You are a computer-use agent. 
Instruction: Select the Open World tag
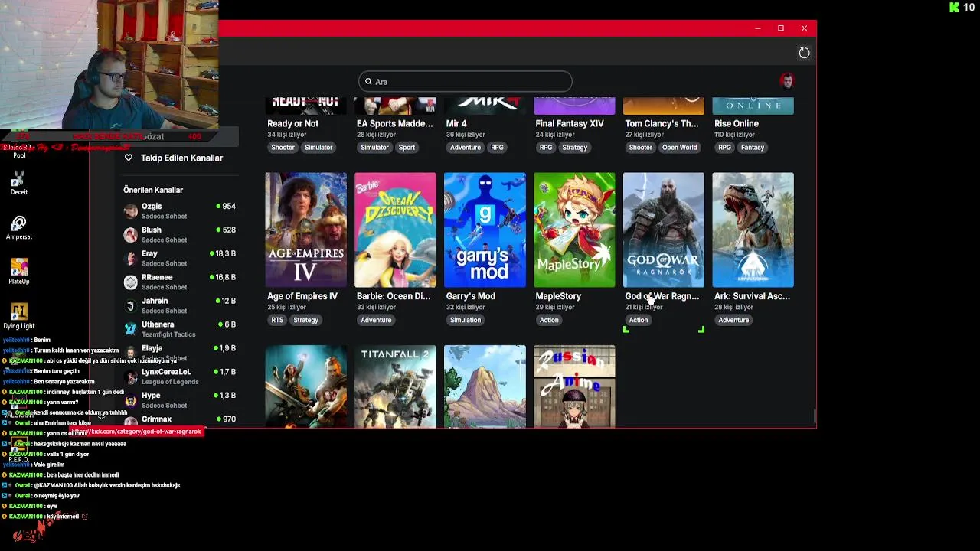click(x=680, y=147)
